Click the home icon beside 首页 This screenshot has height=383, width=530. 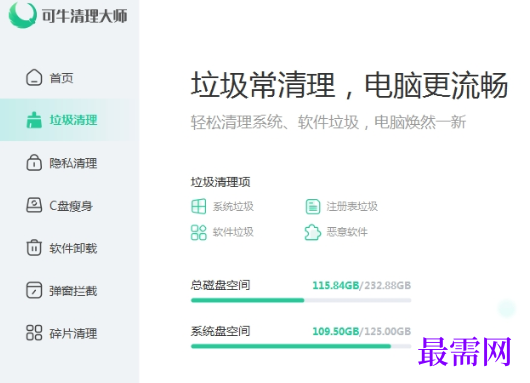pyautogui.click(x=34, y=77)
